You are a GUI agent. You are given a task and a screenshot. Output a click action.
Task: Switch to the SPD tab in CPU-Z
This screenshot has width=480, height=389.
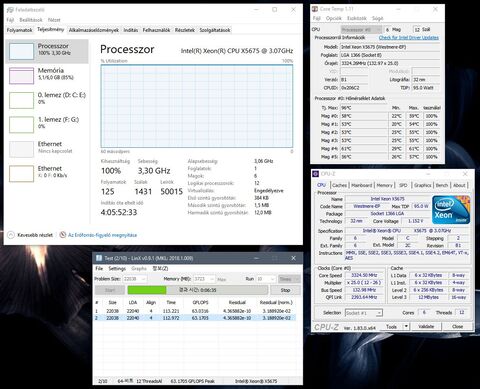(x=403, y=185)
